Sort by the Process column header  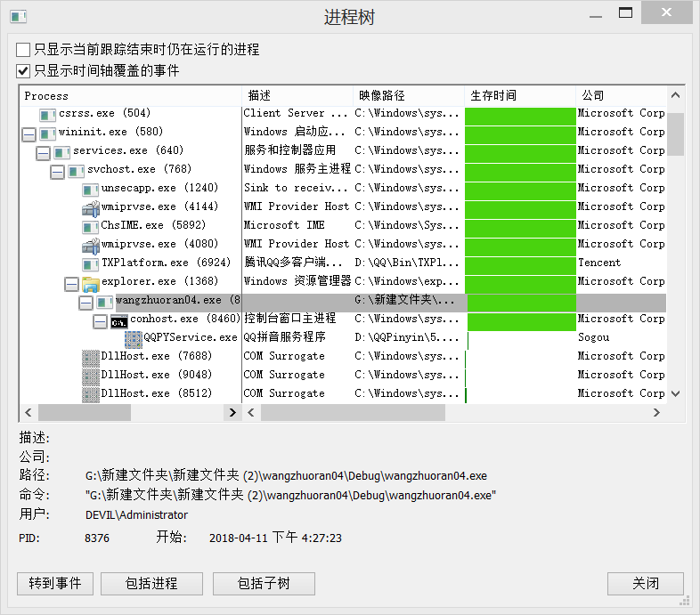point(130,96)
